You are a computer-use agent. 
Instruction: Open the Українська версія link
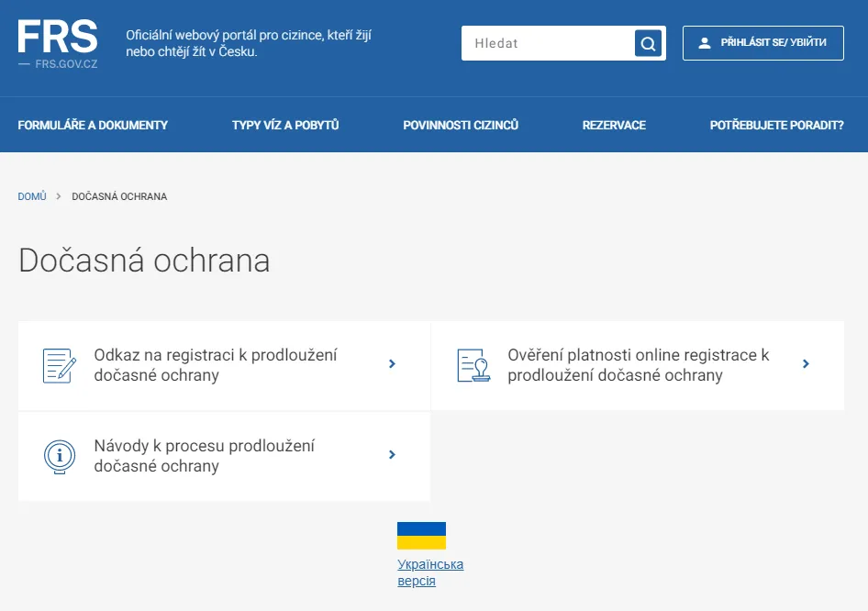[429, 572]
